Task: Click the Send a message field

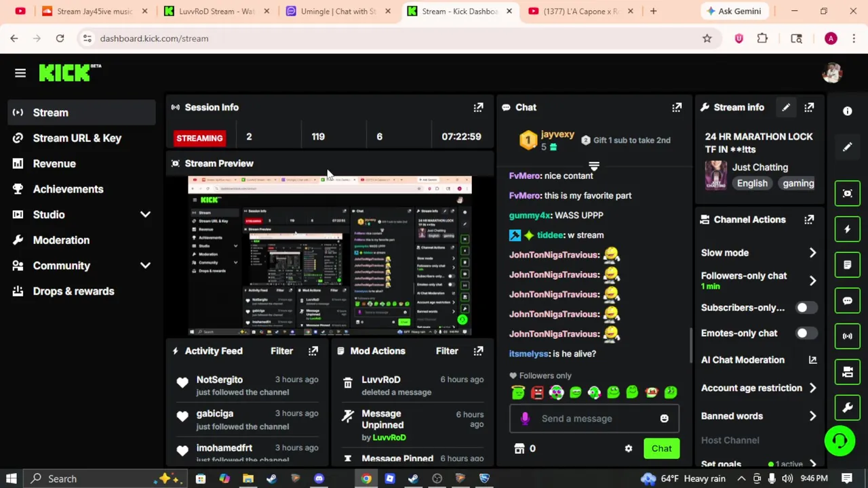Action: (594, 419)
